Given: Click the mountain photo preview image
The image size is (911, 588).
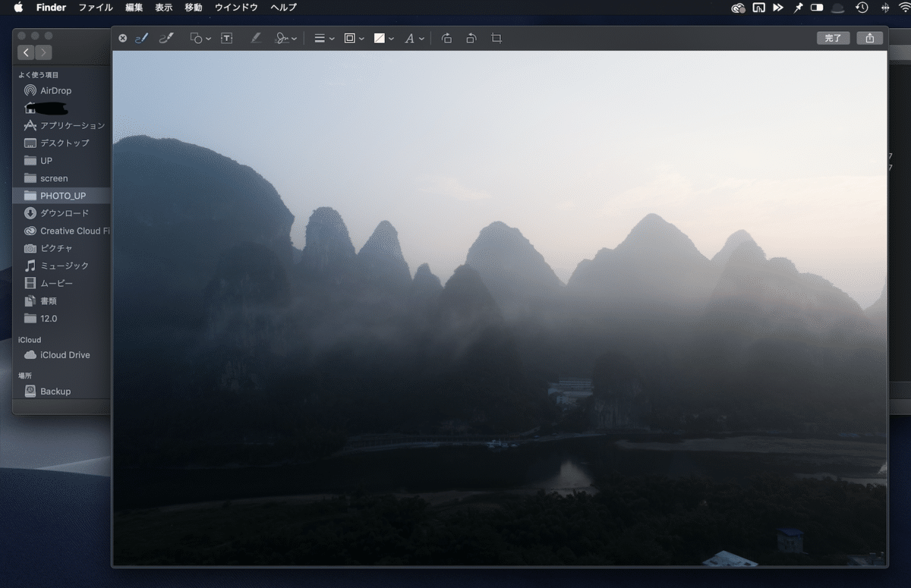Looking at the screenshot, I should click(x=500, y=308).
